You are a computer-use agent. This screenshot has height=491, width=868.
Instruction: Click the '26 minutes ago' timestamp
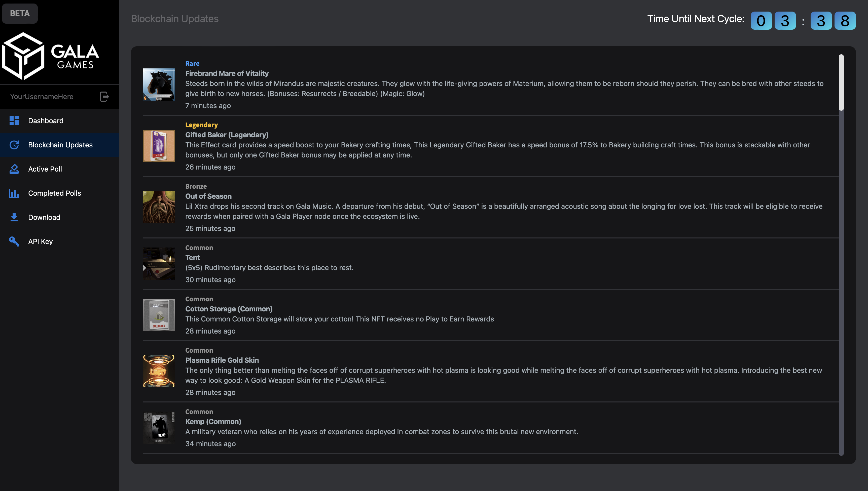tap(210, 167)
